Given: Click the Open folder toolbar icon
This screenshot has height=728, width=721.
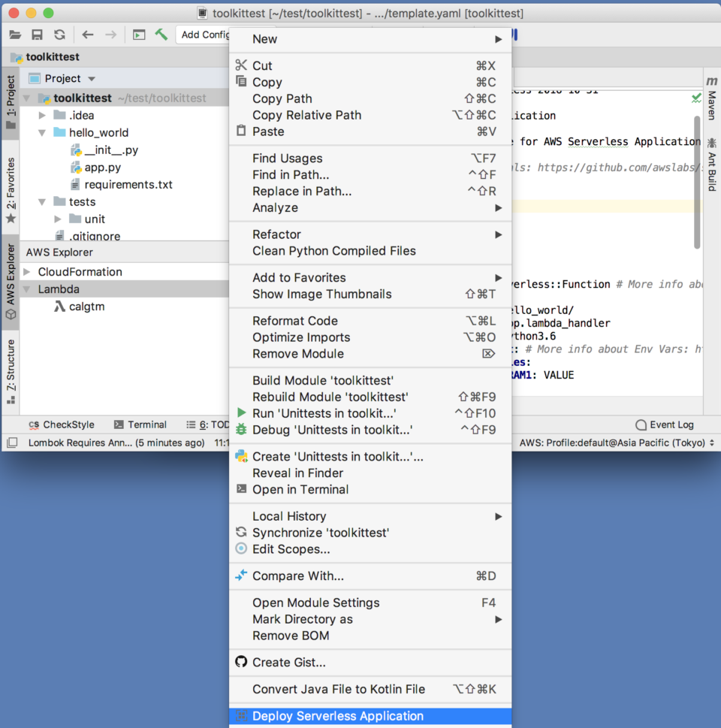Looking at the screenshot, I should point(15,35).
